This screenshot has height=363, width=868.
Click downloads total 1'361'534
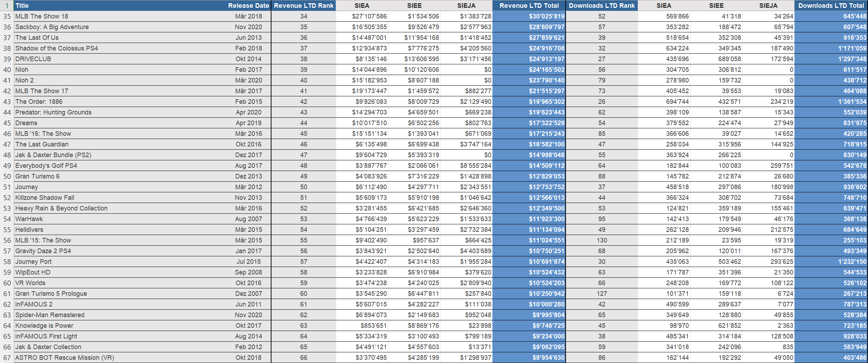(831, 102)
